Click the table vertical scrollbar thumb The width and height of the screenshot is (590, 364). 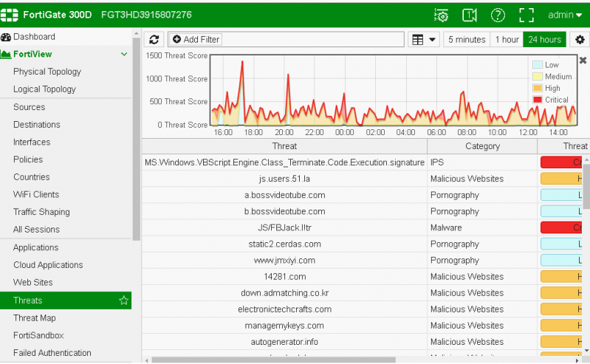tap(586, 186)
